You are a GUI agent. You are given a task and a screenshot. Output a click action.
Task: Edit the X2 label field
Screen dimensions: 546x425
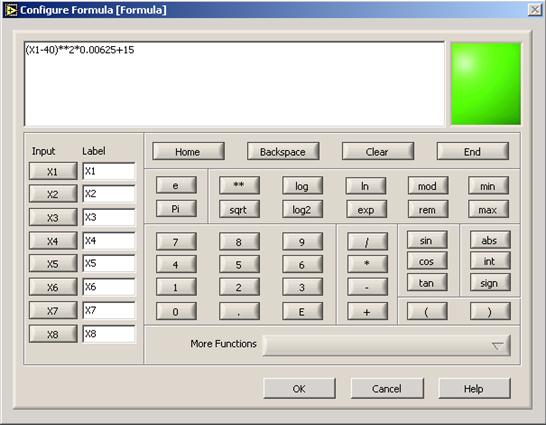click(109, 194)
